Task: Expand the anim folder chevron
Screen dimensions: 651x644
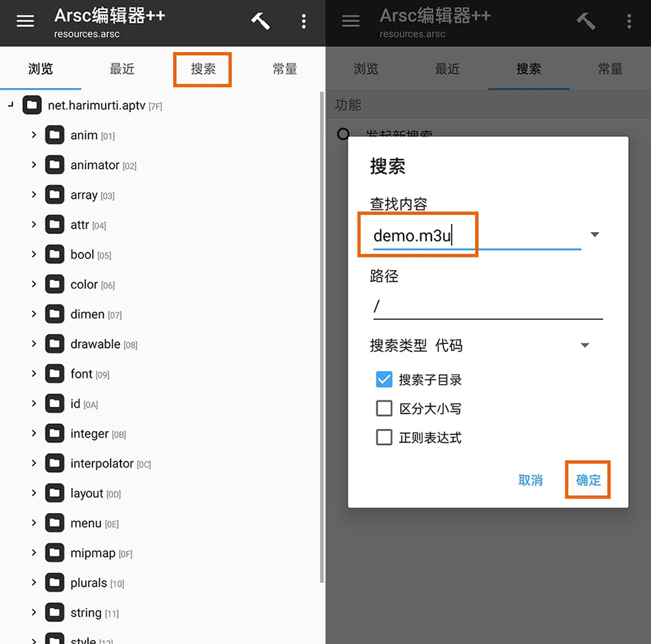Action: [x=34, y=135]
